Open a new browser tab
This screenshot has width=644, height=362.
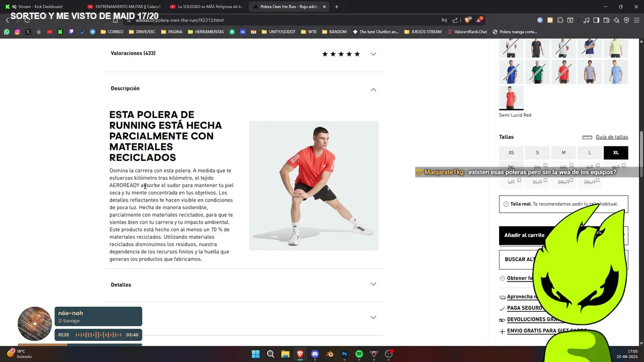click(x=337, y=7)
